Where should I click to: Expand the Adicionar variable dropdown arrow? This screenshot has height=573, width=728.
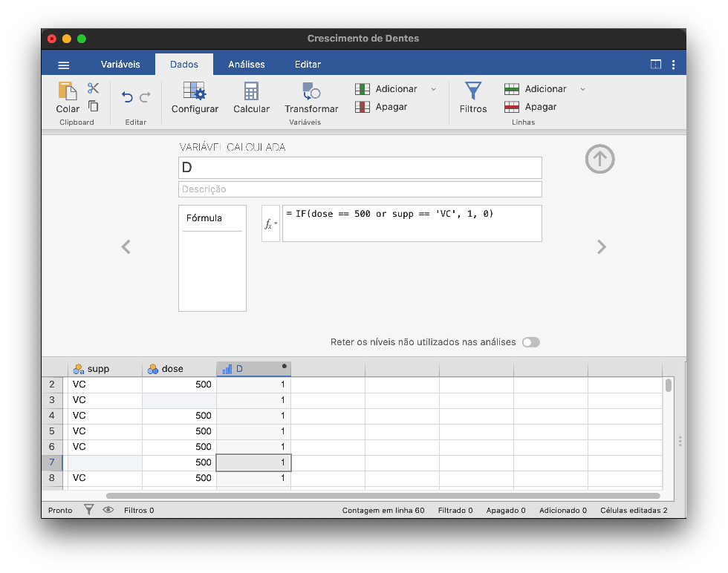click(x=433, y=89)
